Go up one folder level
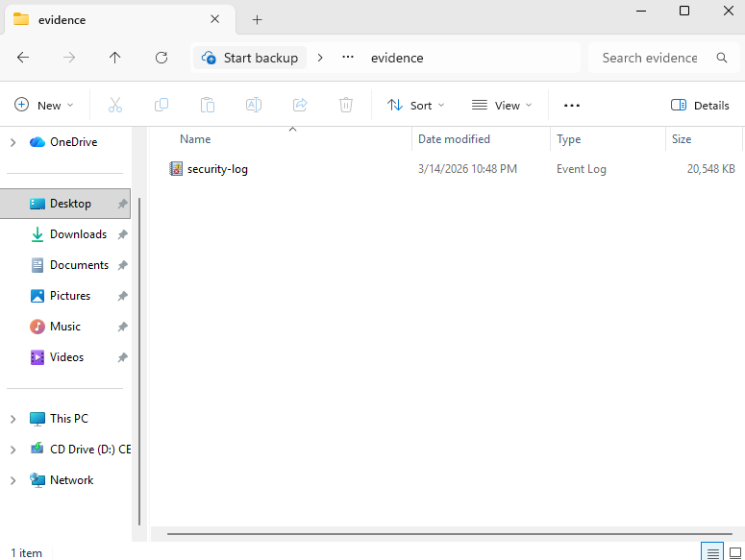This screenshot has height=560, width=745. (x=114, y=58)
